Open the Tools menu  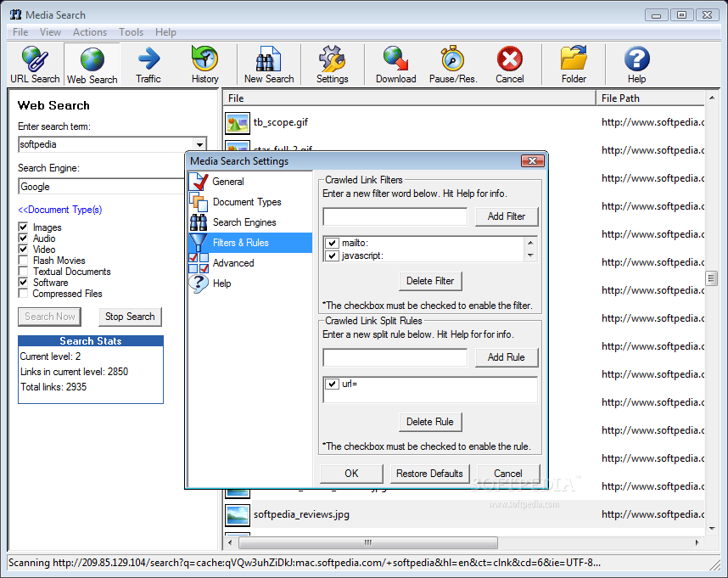(x=131, y=32)
